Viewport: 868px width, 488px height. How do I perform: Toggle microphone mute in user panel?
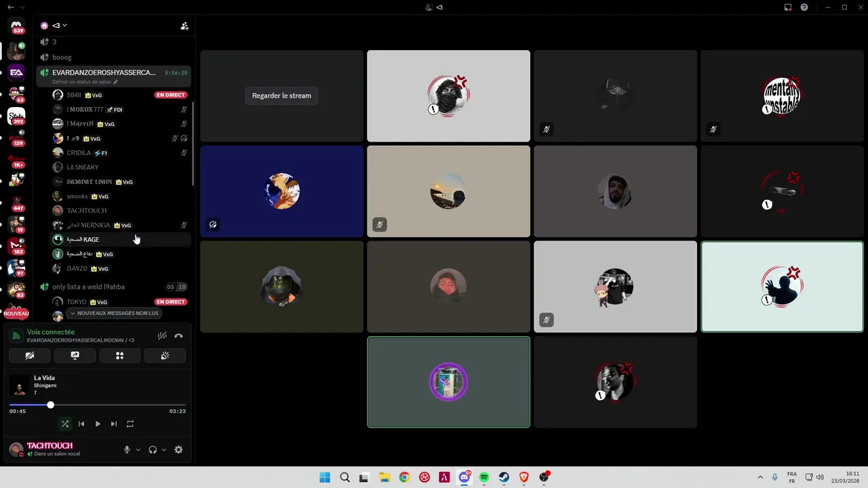click(127, 449)
